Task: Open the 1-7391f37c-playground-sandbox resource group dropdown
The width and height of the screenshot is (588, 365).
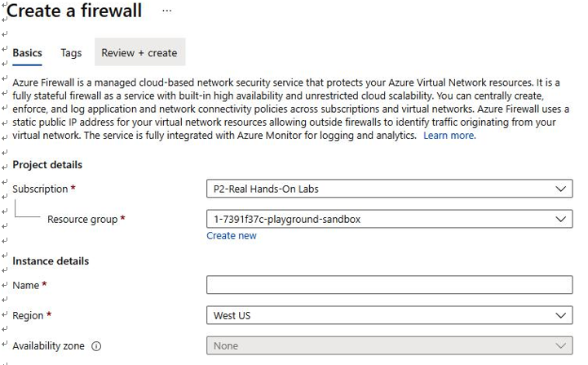Action: [x=389, y=220]
